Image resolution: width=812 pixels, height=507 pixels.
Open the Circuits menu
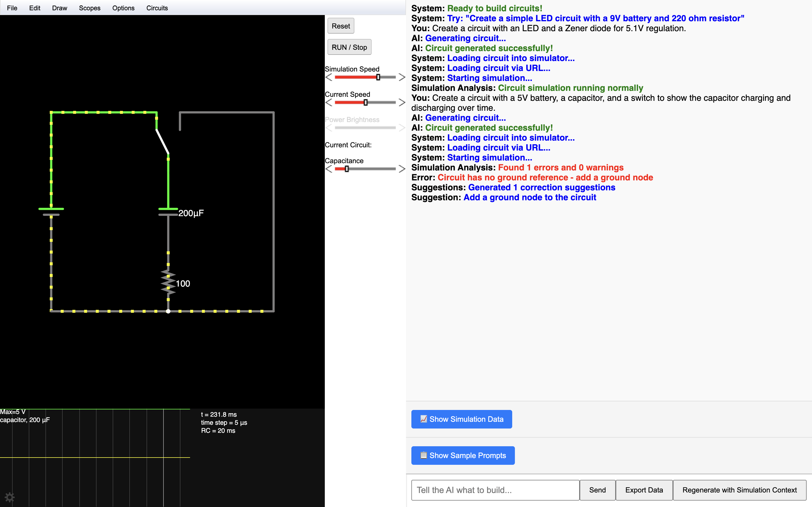157,8
